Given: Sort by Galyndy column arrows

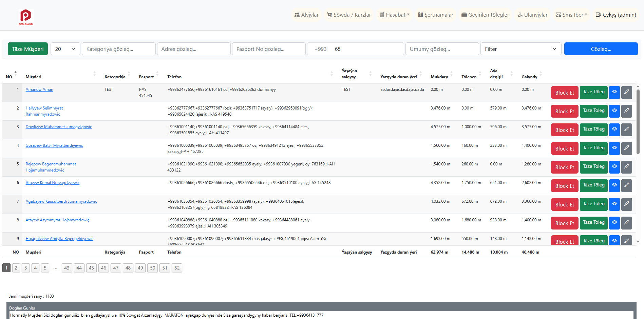Looking at the screenshot, I should 541,74.
